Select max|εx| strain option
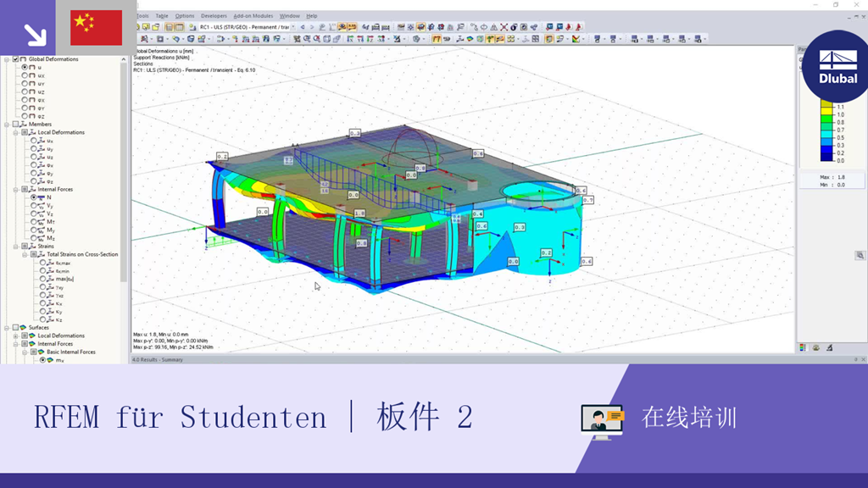Image resolution: width=868 pixels, height=488 pixels. coord(42,279)
